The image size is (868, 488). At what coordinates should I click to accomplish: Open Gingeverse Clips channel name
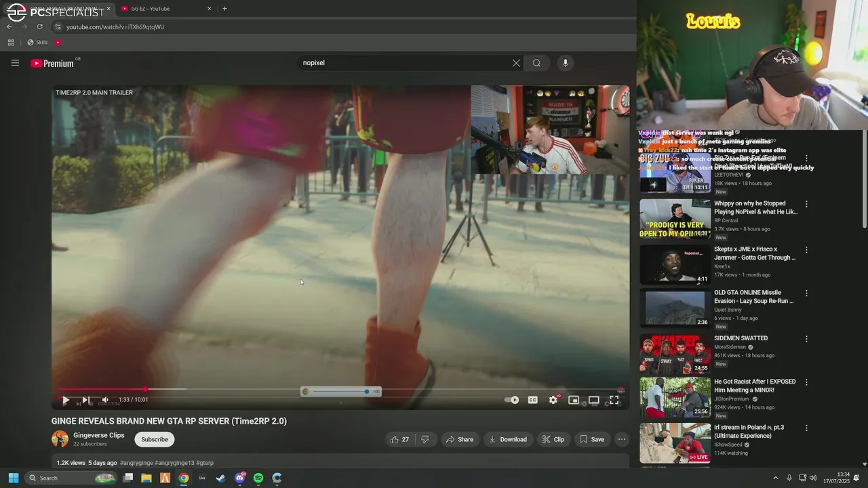point(99,435)
